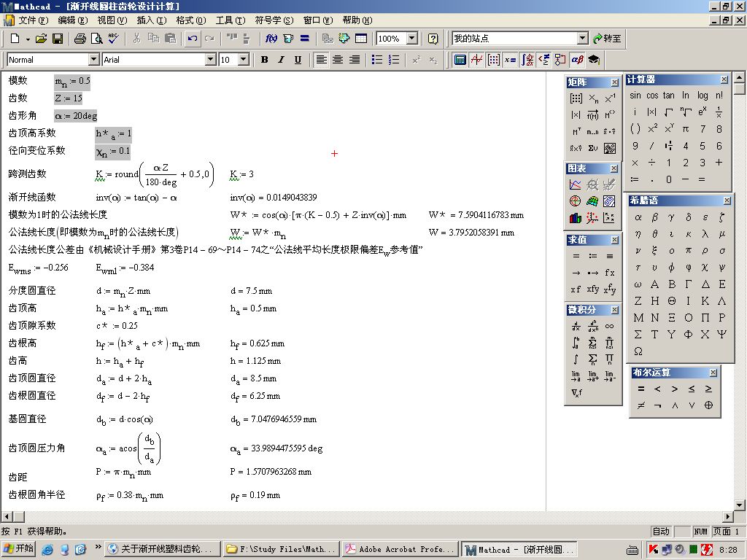Insert infinity symbol from calculus palette
747x560 pixels.
609,326
